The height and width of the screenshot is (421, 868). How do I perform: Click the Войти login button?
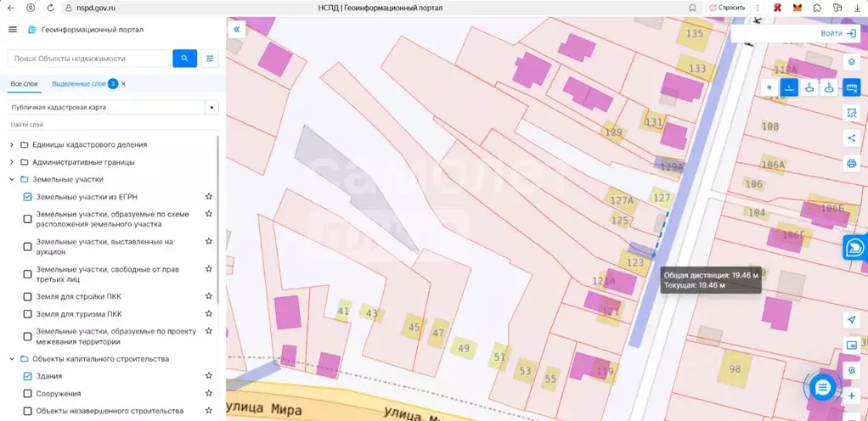tap(837, 33)
